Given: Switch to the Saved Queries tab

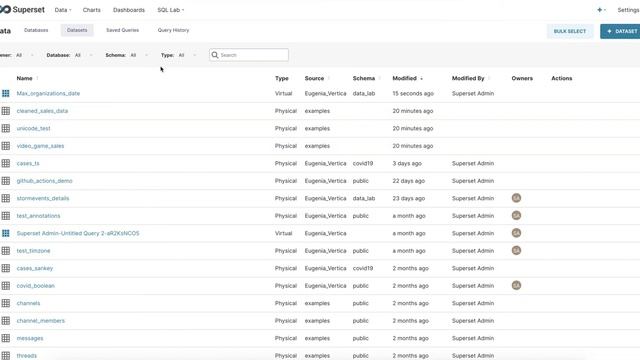Looking at the screenshot, I should [x=122, y=30].
